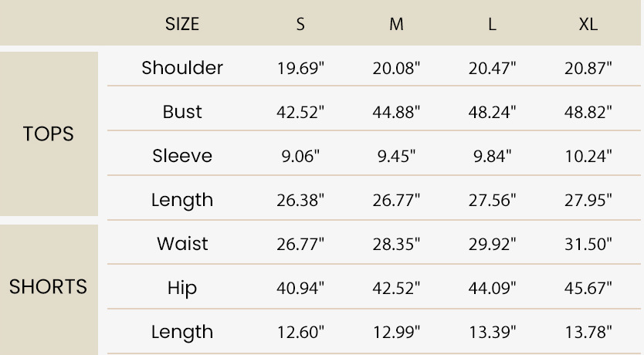The width and height of the screenshot is (644, 355).
Task: Click the TOPS category label
Action: tap(49, 134)
